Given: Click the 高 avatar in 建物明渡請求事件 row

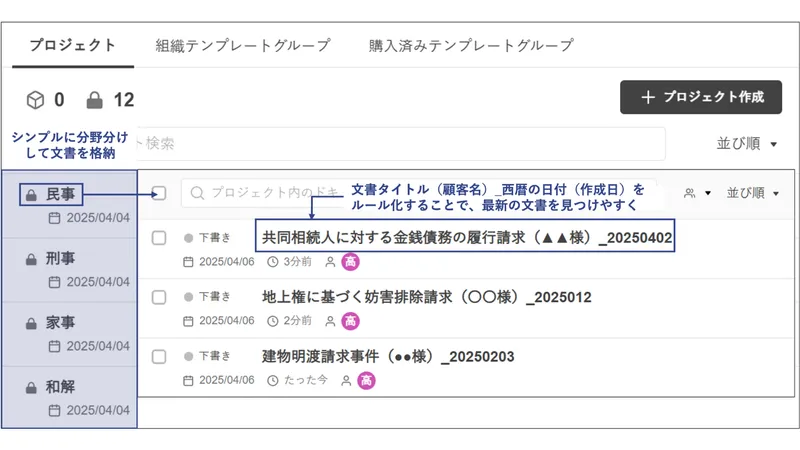Looking at the screenshot, I should [366, 380].
